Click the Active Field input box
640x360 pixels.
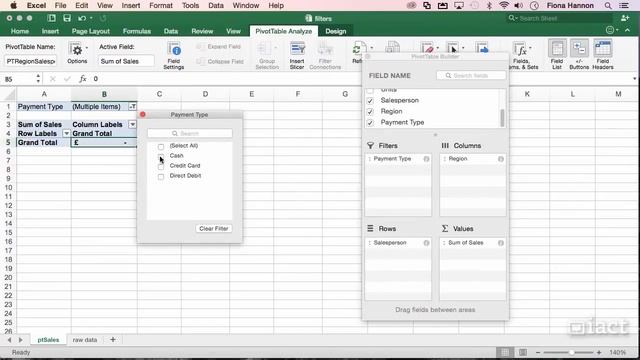point(127,61)
